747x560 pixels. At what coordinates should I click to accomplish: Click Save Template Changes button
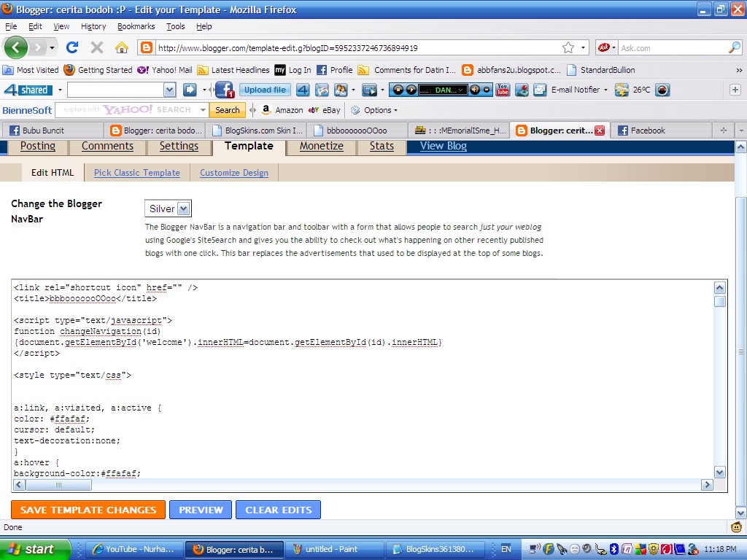tap(88, 510)
